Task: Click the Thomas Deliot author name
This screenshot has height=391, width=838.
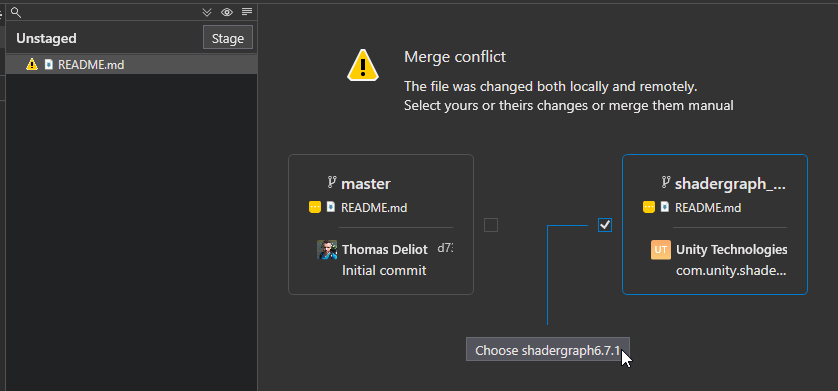Action: 385,249
